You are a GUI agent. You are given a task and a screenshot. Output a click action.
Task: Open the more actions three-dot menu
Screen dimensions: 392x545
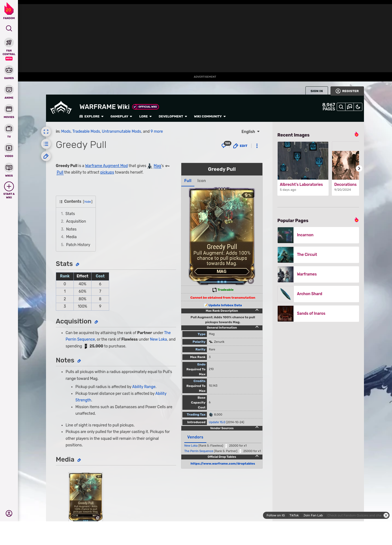257,146
